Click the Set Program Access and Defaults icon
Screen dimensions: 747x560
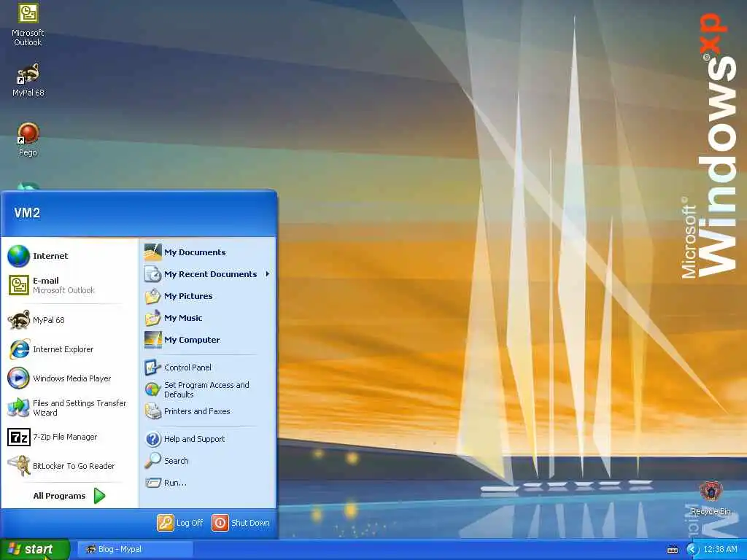click(x=153, y=389)
